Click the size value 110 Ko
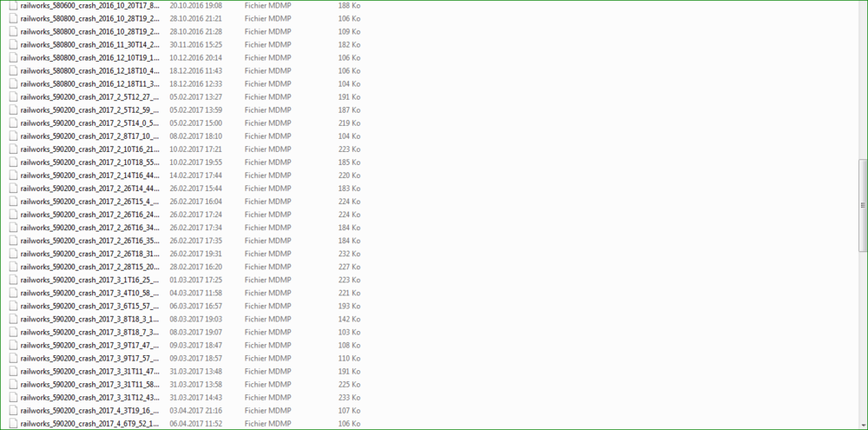 pos(349,359)
